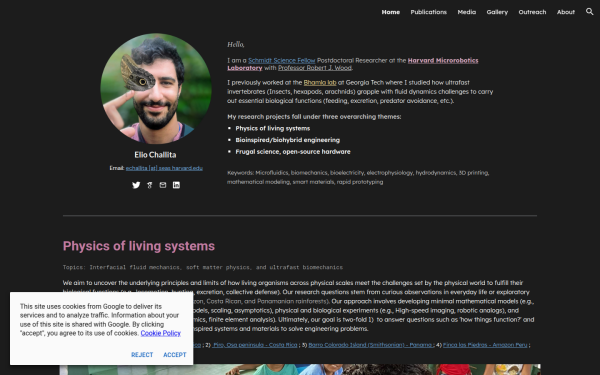Open the Piro, Osa peninsula - Costa Rica link
600x375 pixels.
tap(255, 345)
